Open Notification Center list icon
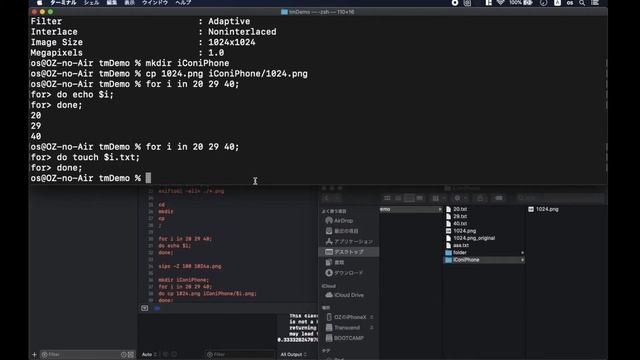The height and width of the screenshot is (360, 640). coord(595,3)
